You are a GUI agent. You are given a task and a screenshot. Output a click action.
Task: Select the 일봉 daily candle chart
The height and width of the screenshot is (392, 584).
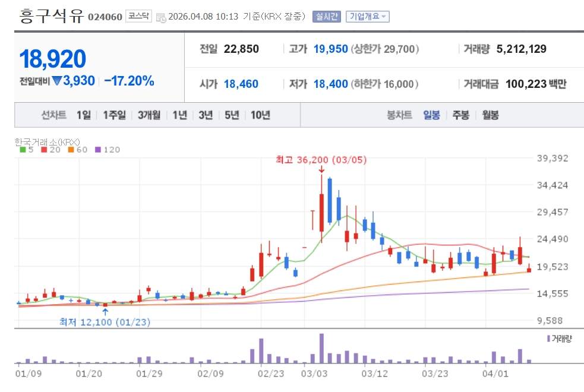coord(431,115)
